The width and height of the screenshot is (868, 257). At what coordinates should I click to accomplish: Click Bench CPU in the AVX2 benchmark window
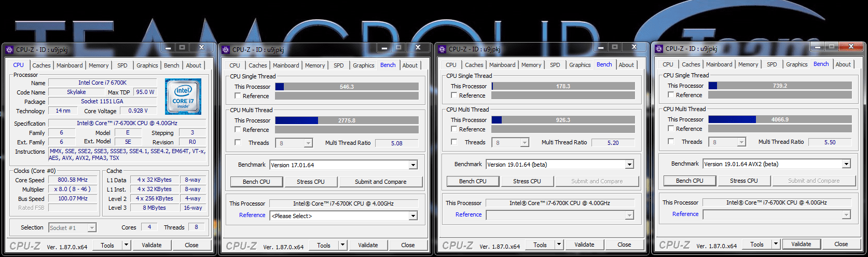(690, 181)
